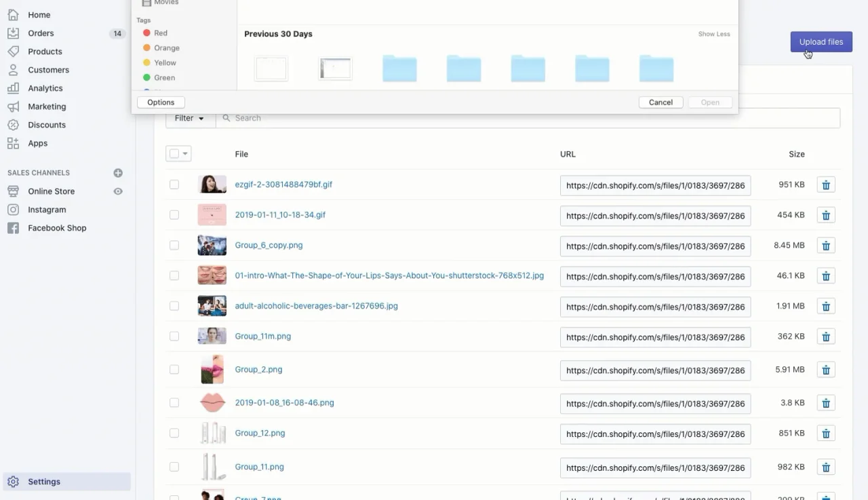The width and height of the screenshot is (868, 500).
Task: Delete Group_6_copy.png with trash icon
Action: pyautogui.click(x=826, y=246)
